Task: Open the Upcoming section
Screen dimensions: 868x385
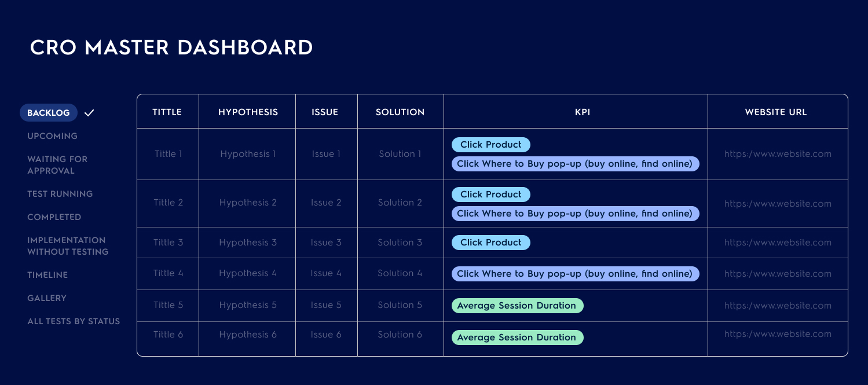Action: (52, 136)
